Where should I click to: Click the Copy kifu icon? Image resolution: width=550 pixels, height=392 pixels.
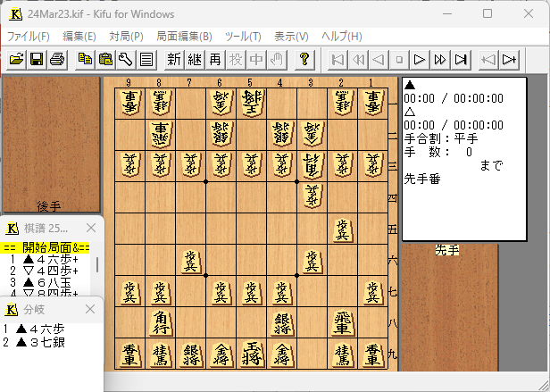click(85, 59)
